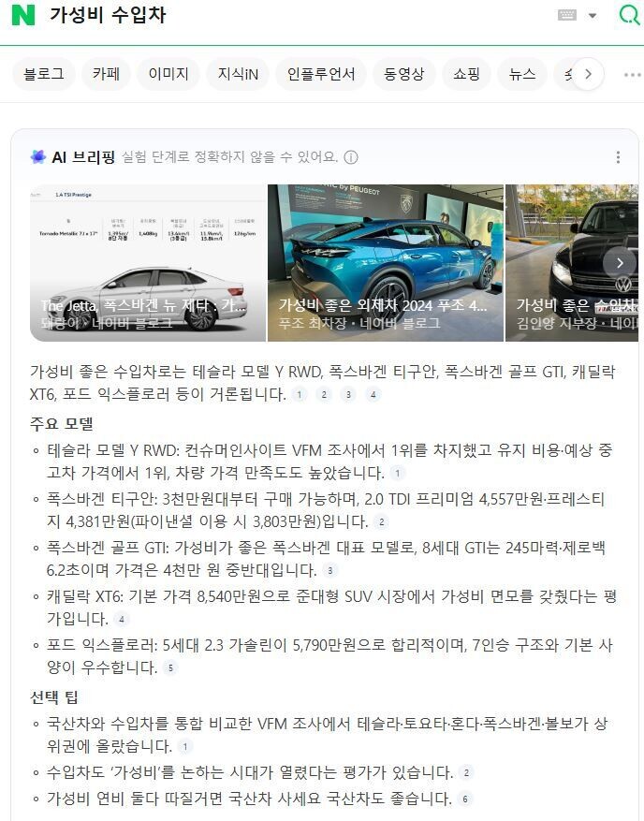Image resolution: width=644 pixels, height=821 pixels.
Task: Open the 2024 푸조 blue car thumbnail
Action: tap(386, 263)
